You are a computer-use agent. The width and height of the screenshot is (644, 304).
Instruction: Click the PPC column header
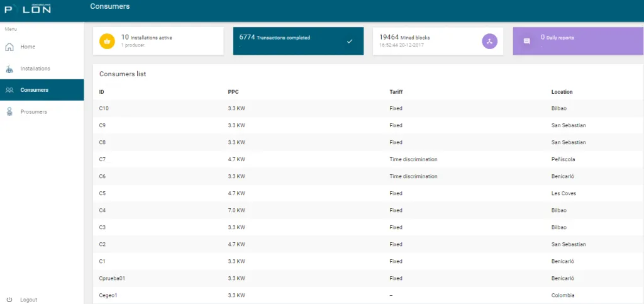click(x=233, y=92)
